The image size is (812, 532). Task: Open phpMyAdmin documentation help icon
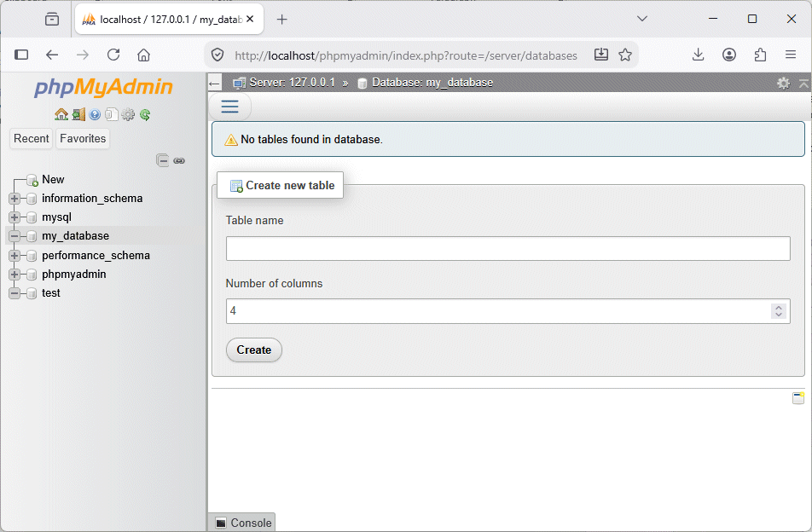coord(95,114)
